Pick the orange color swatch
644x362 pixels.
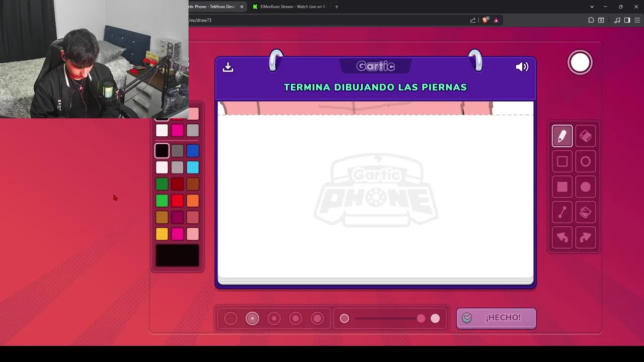pyautogui.click(x=193, y=201)
